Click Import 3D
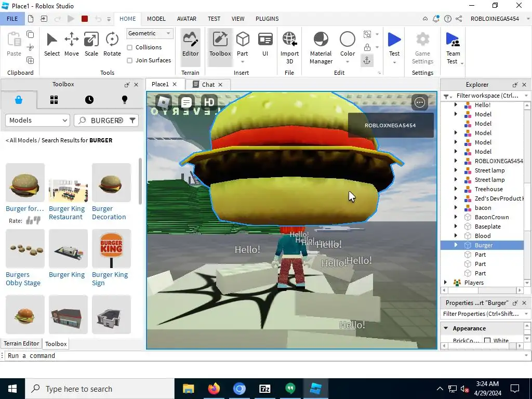This screenshot has height=399, width=532. (x=289, y=47)
